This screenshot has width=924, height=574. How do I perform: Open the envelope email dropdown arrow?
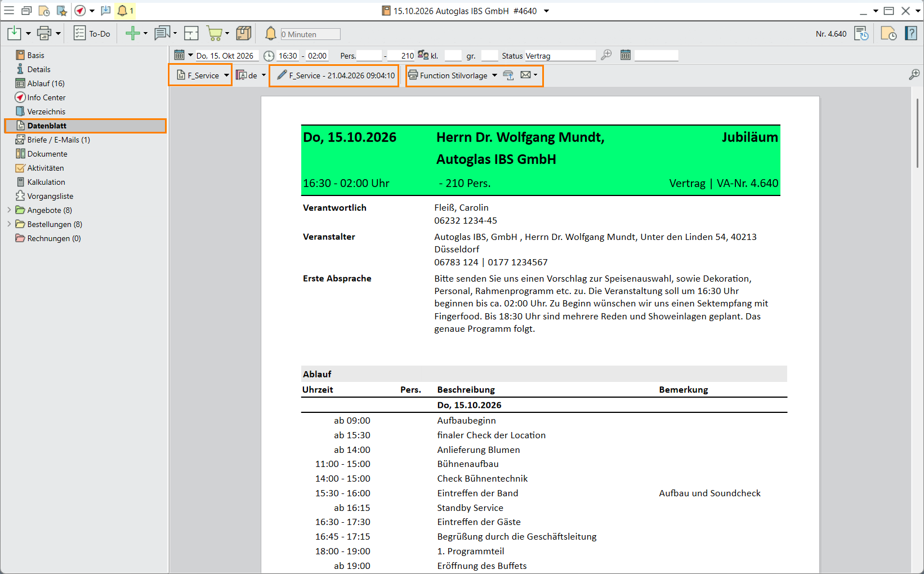[535, 75]
